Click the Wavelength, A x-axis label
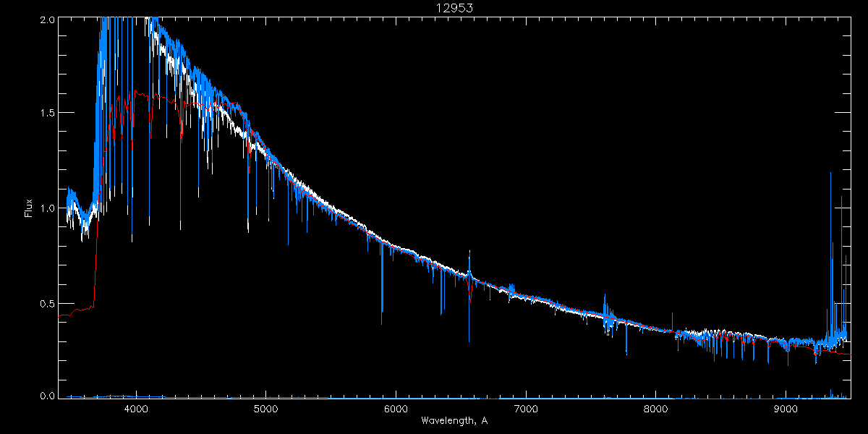Screen dimensions: 868x434 tap(454, 420)
